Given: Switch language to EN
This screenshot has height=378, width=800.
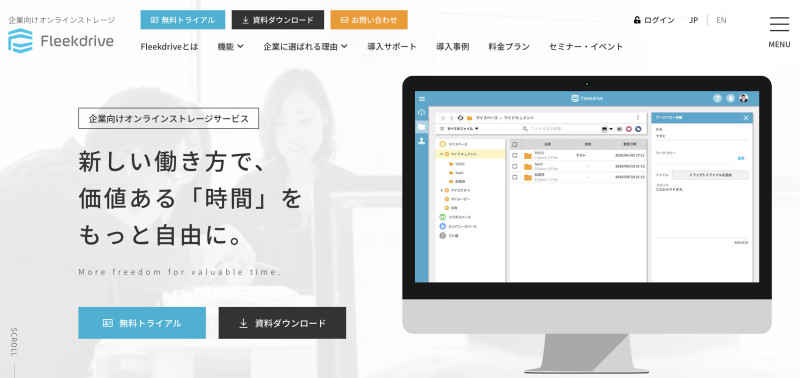Looking at the screenshot, I should pos(721,20).
